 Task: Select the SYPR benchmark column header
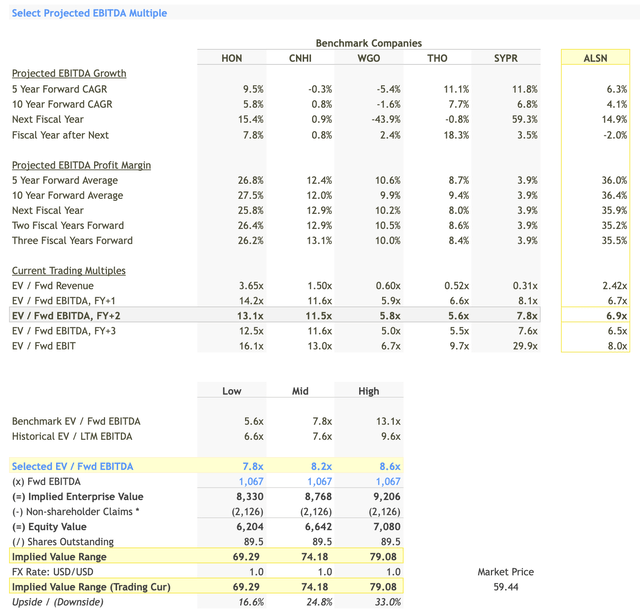(506, 58)
